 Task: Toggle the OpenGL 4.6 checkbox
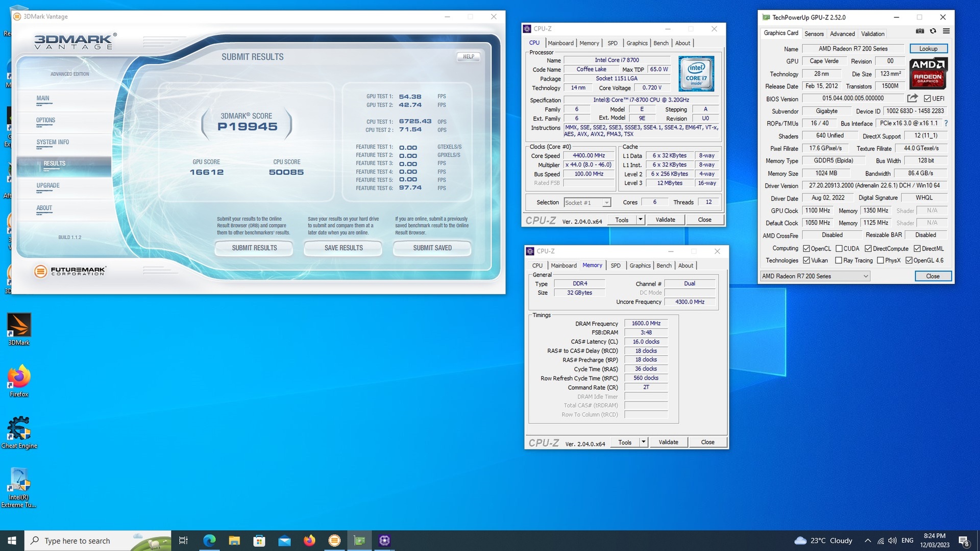tap(909, 260)
